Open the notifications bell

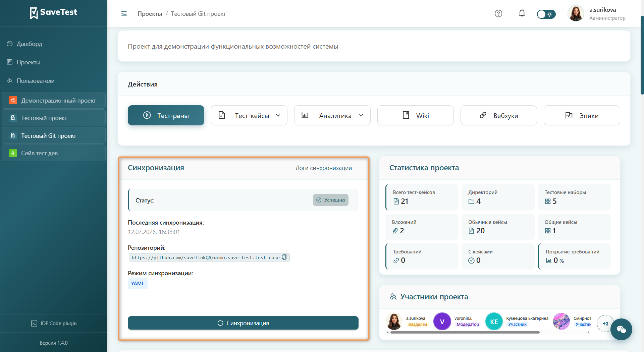pos(522,13)
